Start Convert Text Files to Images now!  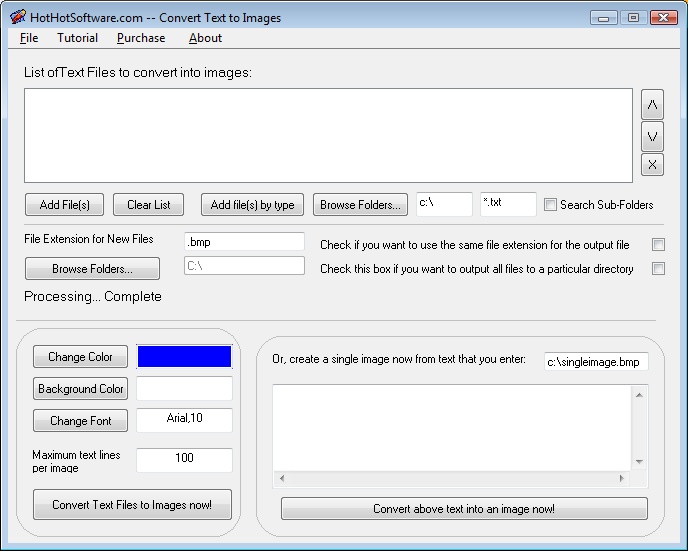(132, 504)
